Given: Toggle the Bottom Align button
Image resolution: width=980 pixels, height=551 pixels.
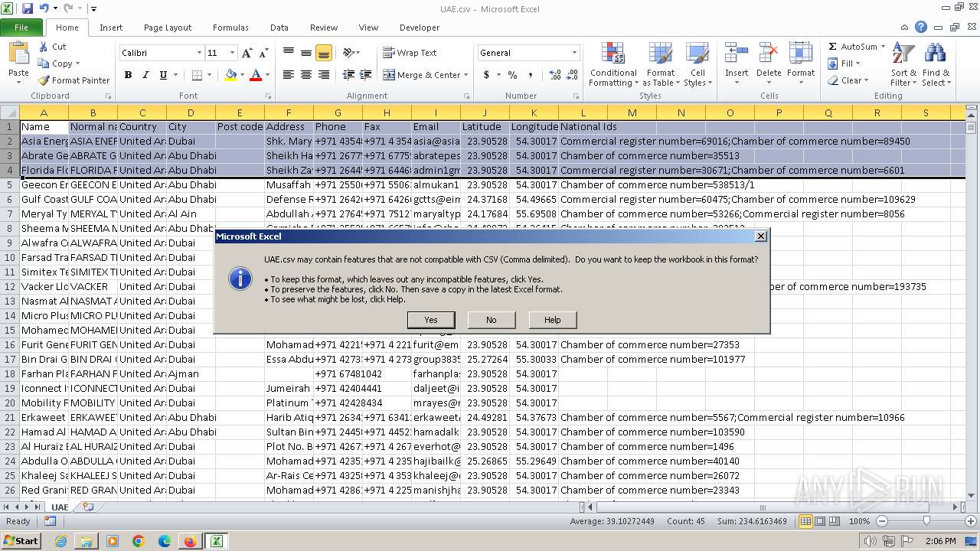Looking at the screenshot, I should (x=324, y=53).
